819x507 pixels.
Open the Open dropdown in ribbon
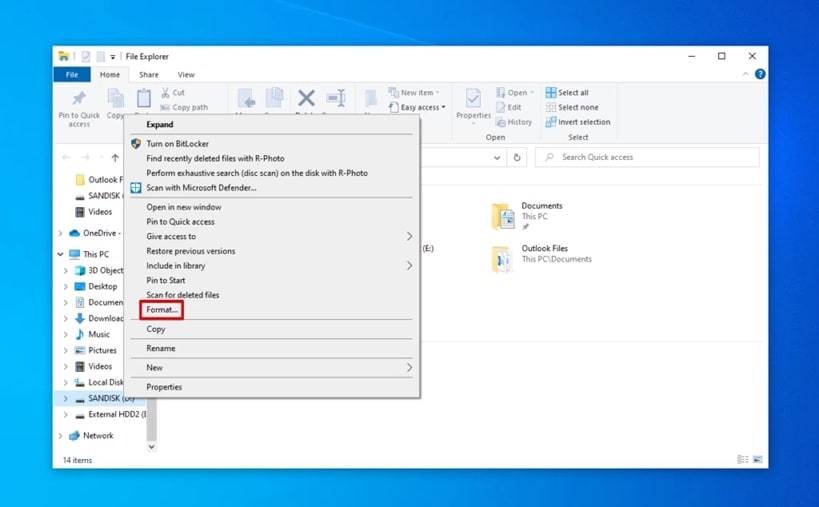(x=515, y=92)
